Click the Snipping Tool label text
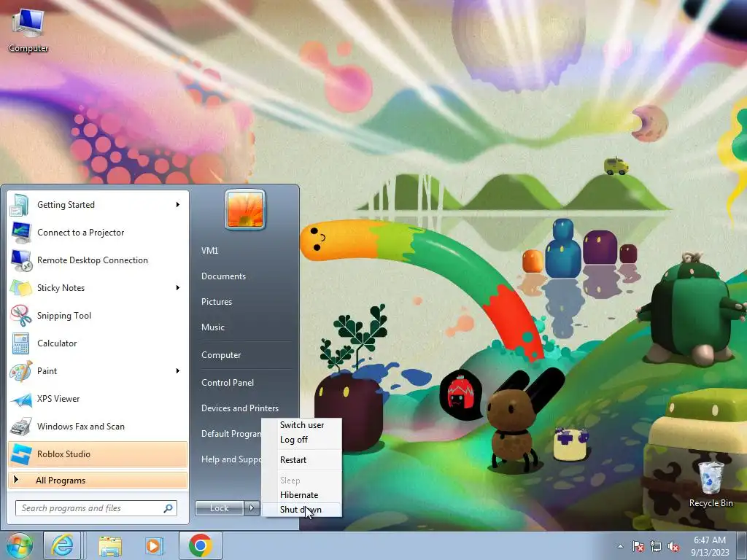This screenshot has width=747, height=560. tap(64, 315)
